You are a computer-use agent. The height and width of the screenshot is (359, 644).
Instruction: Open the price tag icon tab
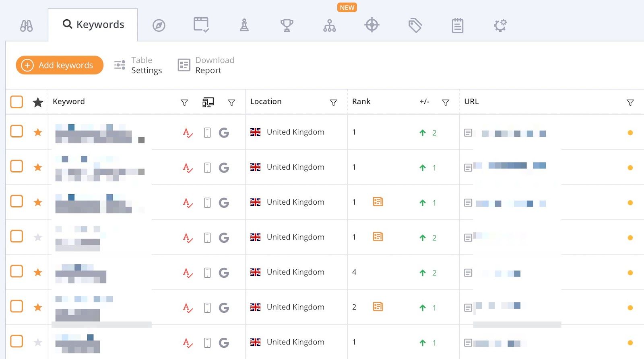415,25
